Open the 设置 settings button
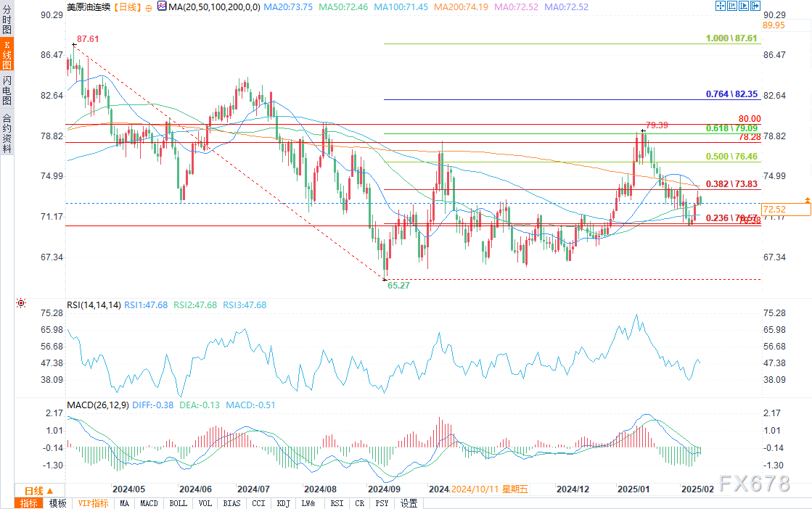The image size is (812, 509). click(x=409, y=503)
